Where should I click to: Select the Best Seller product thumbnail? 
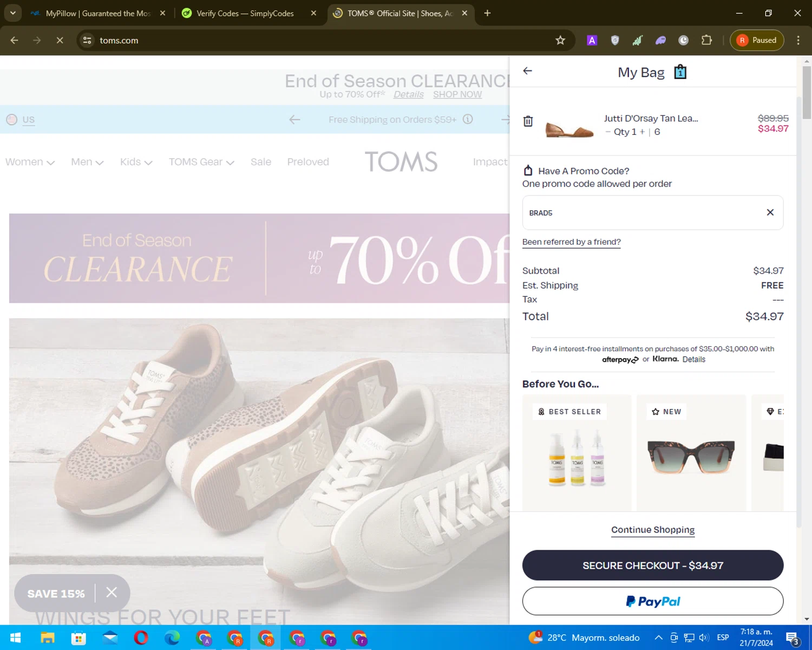(577, 453)
